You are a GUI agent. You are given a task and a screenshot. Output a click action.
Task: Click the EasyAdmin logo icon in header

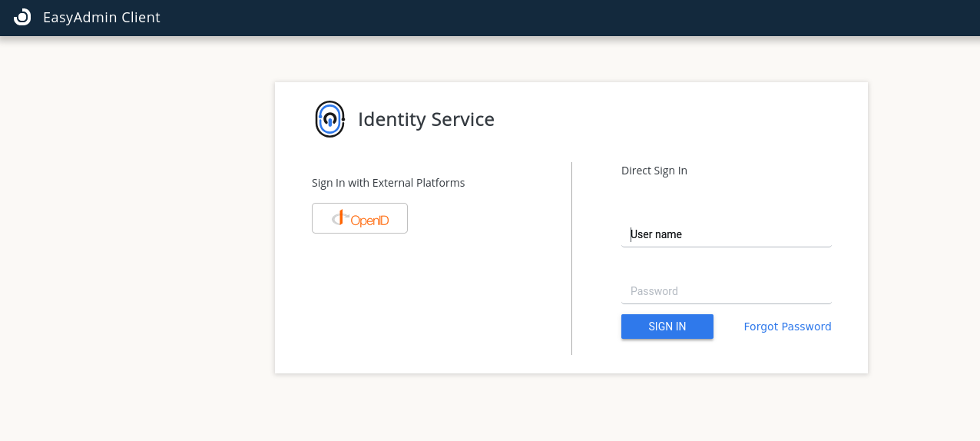tap(22, 17)
